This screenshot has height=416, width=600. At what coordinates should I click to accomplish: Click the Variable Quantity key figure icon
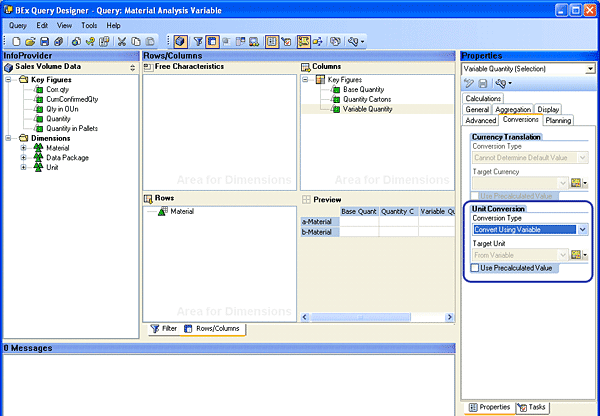335,109
